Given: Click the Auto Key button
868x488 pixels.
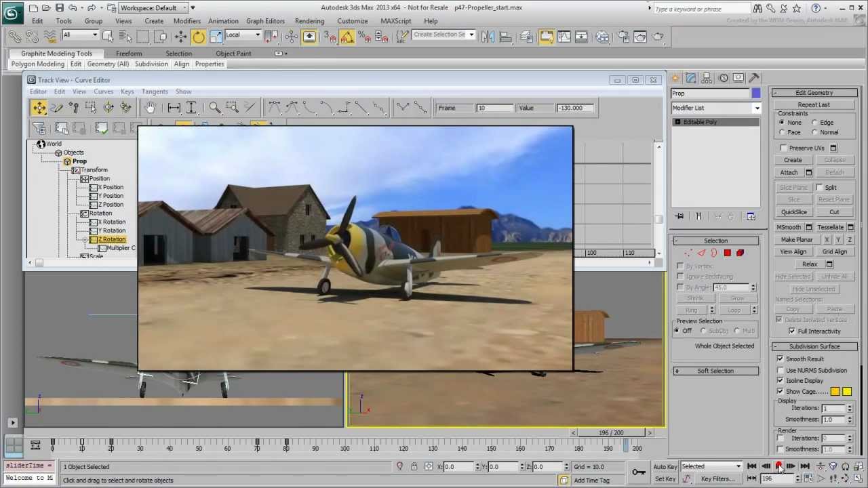Looking at the screenshot, I should click(x=665, y=466).
